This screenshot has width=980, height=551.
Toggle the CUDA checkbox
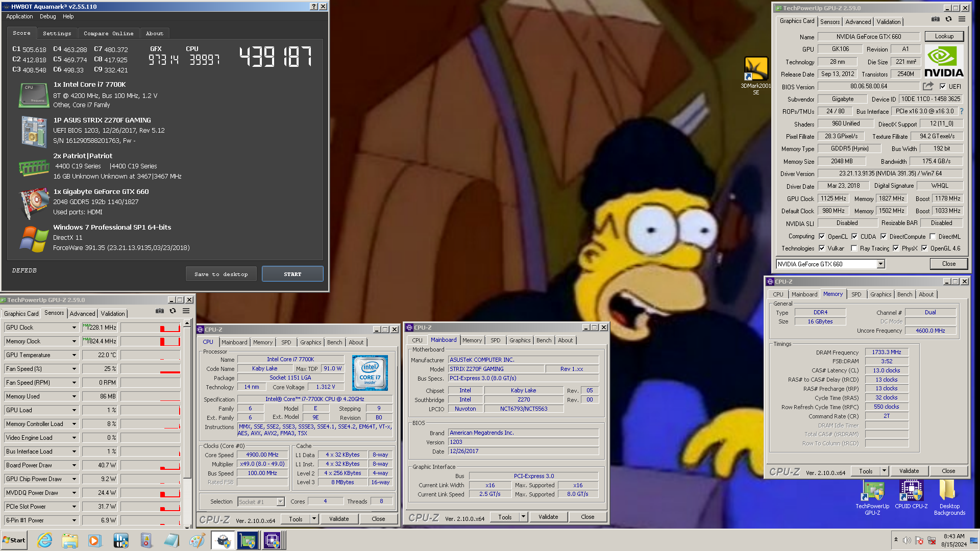[854, 237]
